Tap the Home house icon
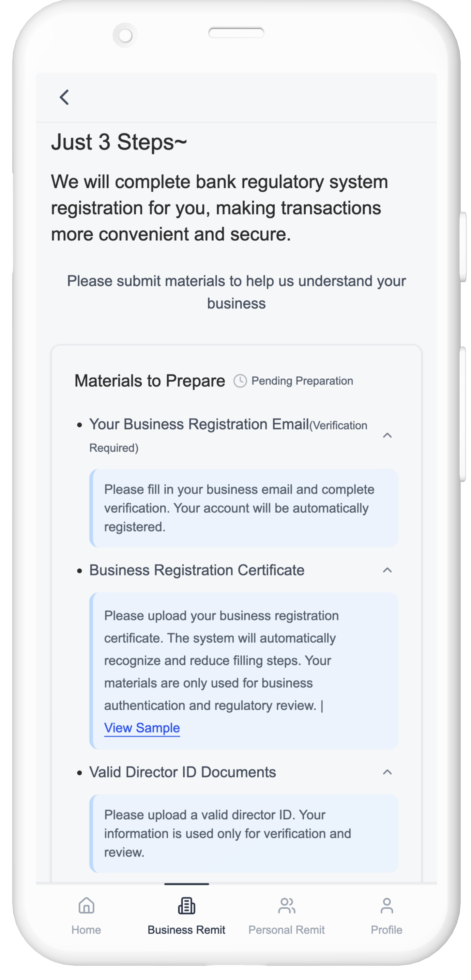The height and width of the screenshot is (980, 471). tap(86, 906)
